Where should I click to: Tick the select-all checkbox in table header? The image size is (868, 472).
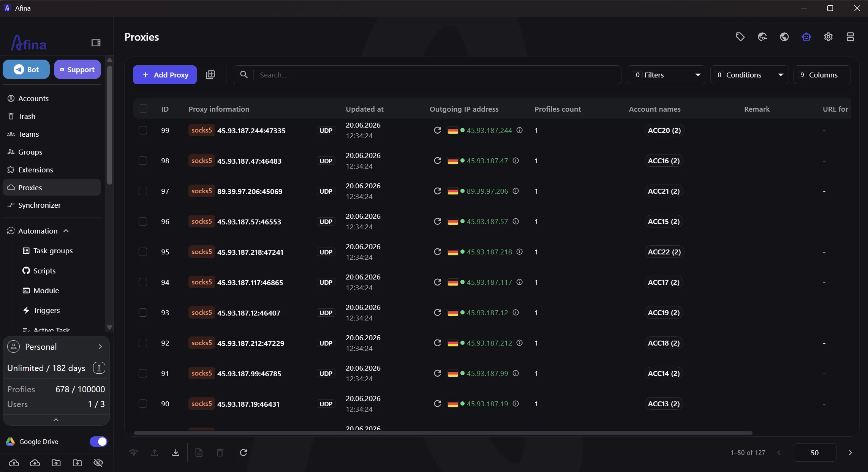pyautogui.click(x=143, y=109)
